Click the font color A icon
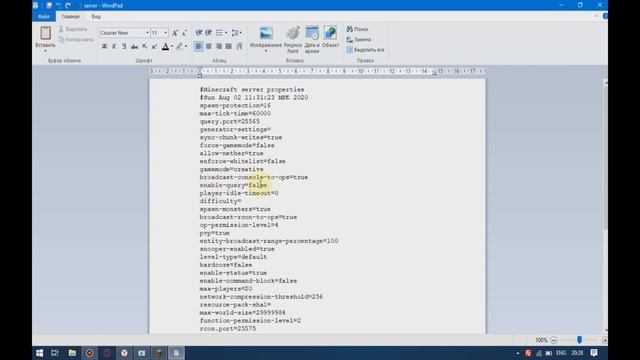Image resolution: width=640 pixels, height=360 pixels. [165, 46]
